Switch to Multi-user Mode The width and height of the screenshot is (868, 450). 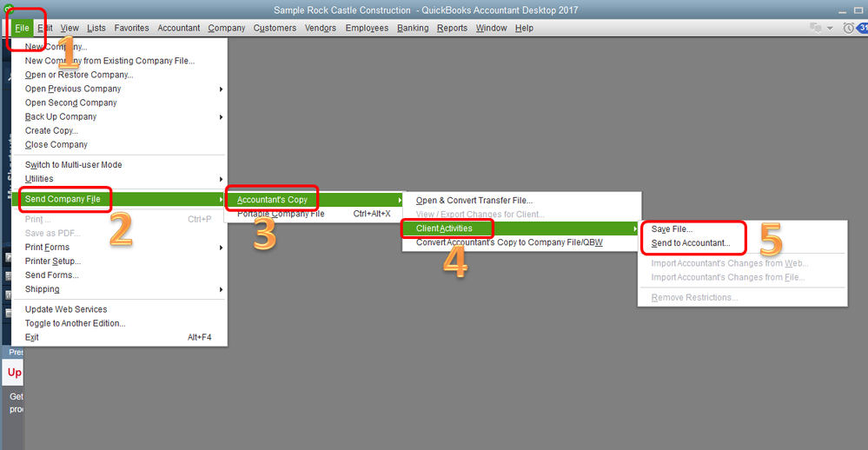pos(74,165)
